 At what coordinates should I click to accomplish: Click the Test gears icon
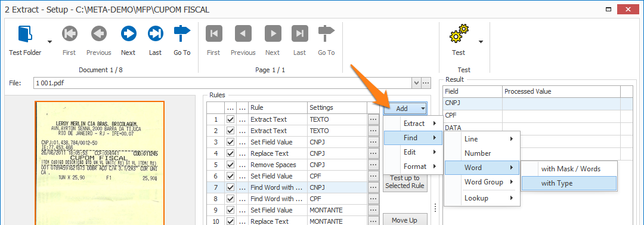pos(459,33)
